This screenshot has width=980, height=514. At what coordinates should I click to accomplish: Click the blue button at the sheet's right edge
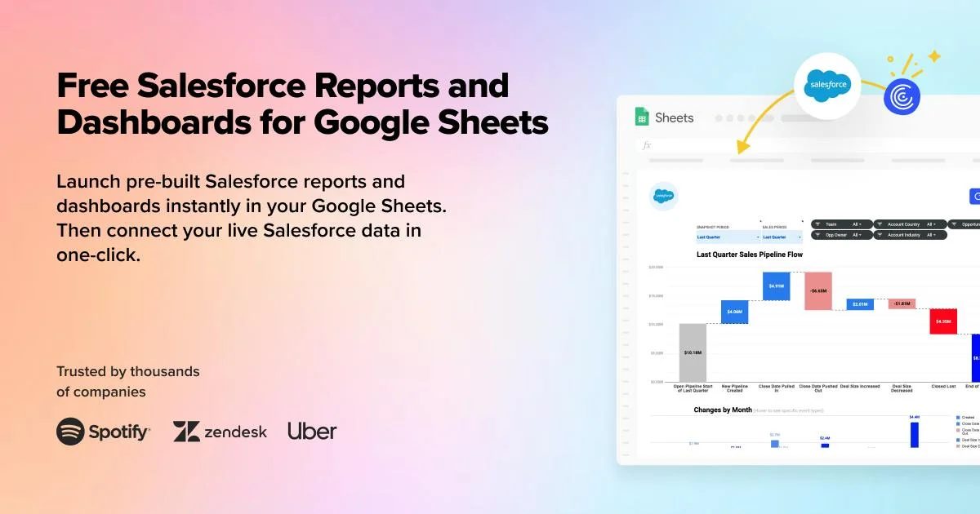tap(974, 196)
